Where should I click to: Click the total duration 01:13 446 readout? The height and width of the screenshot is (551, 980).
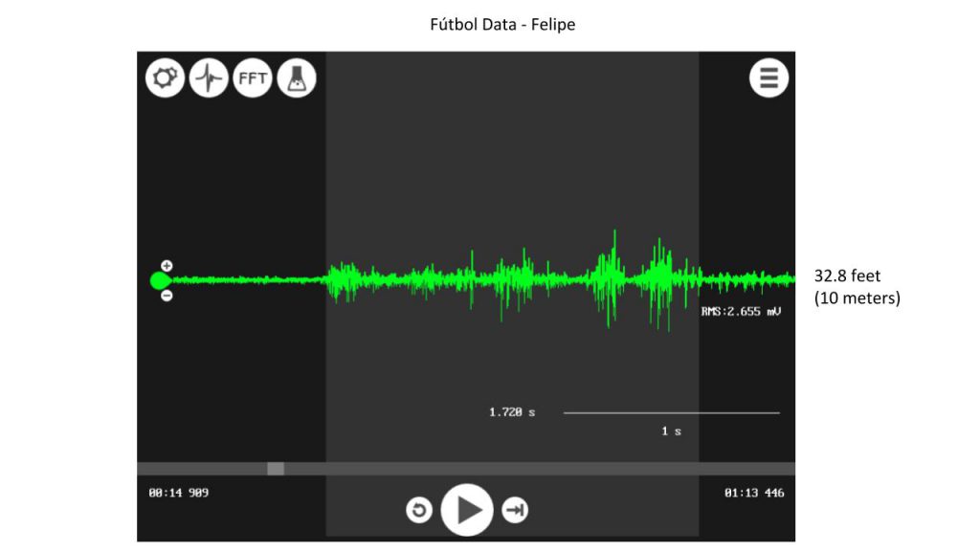click(754, 493)
